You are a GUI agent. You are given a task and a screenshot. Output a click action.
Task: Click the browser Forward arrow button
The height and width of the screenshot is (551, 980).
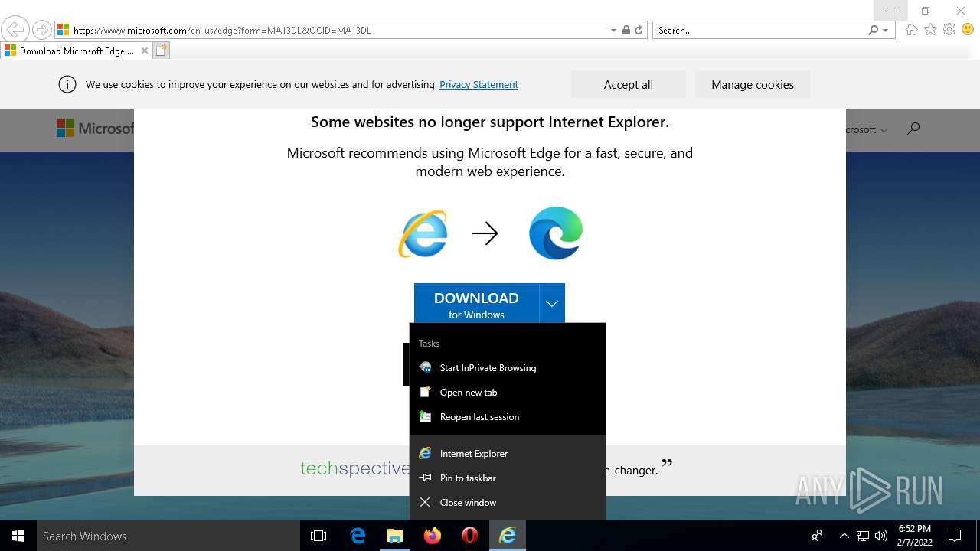(42, 30)
